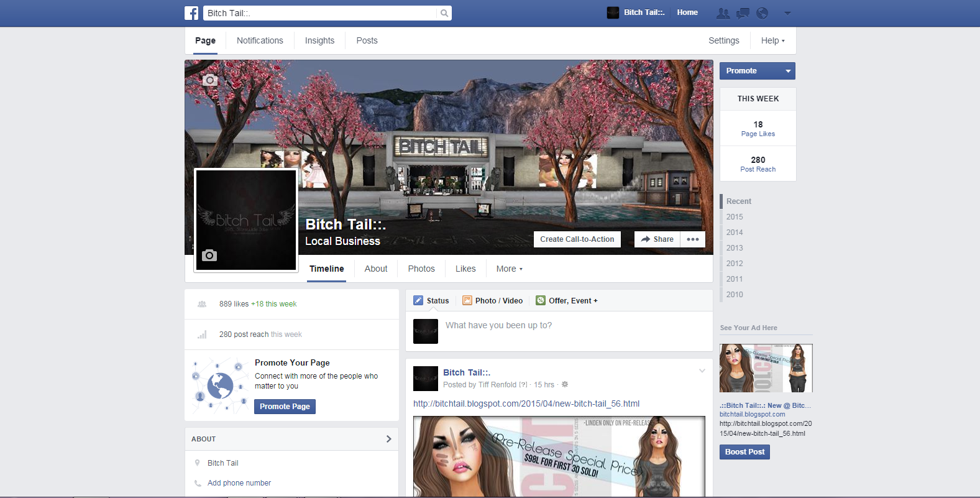Click the blue Promote Page button
This screenshot has width=980, height=498.
285,407
